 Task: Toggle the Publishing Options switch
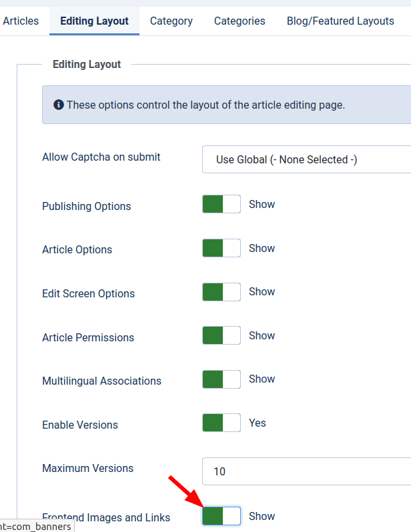pos(222,204)
